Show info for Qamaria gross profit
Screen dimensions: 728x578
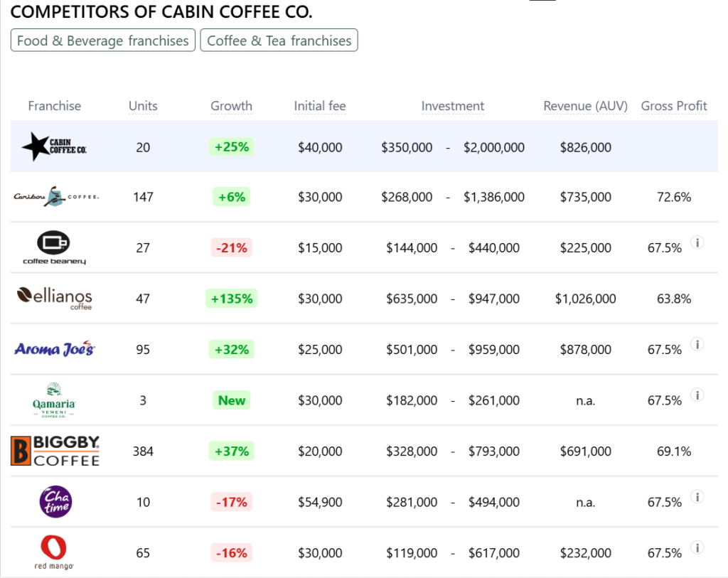[697, 395]
